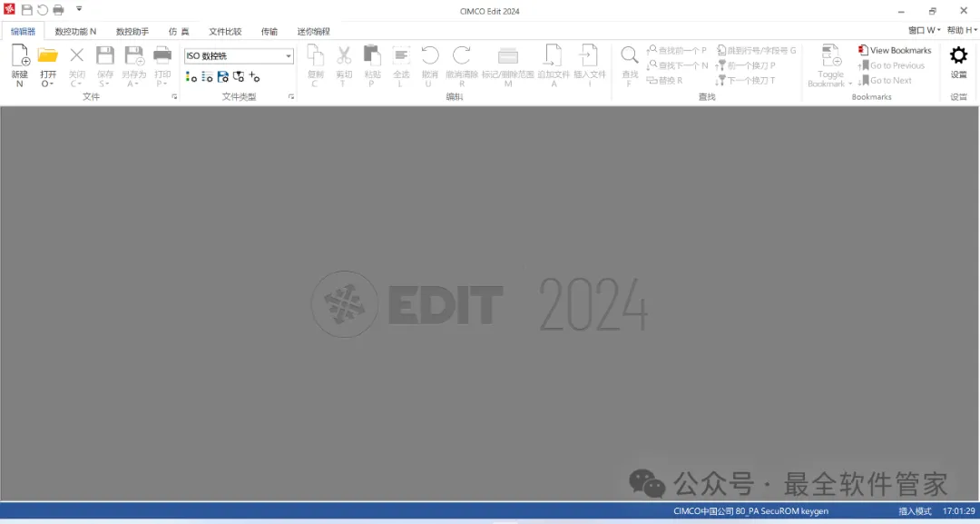
Task: Switch to the 编辑器 tab
Action: [23, 31]
